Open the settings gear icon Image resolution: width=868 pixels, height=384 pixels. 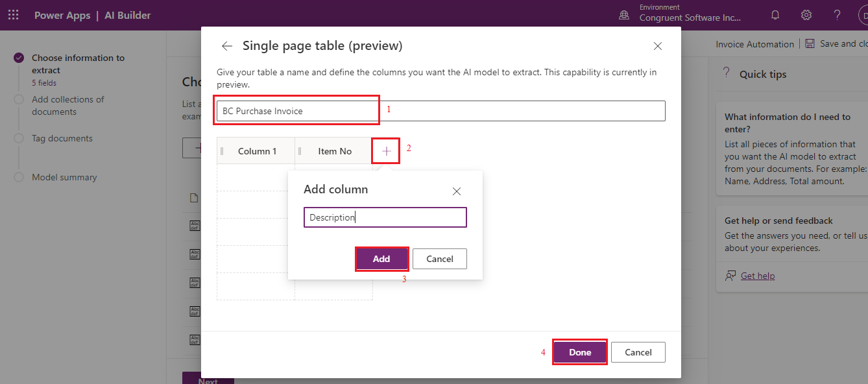point(806,15)
